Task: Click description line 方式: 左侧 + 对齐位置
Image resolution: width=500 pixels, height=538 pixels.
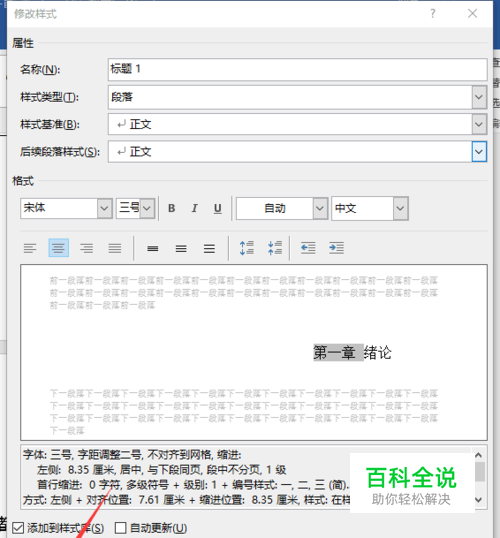Action: tap(186, 500)
